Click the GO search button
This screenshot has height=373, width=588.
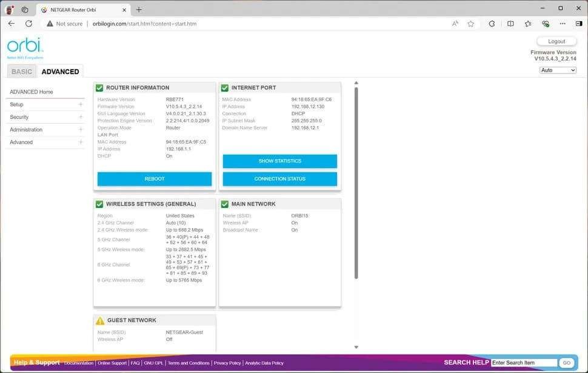click(566, 363)
